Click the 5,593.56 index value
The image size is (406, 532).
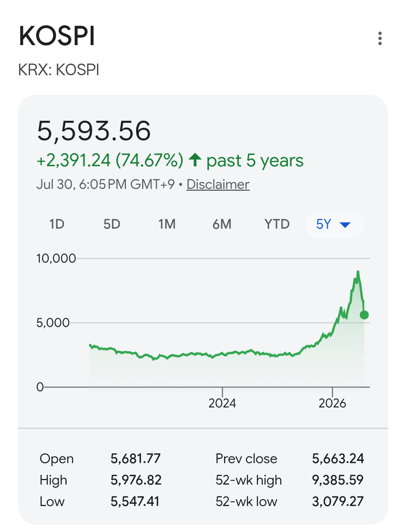coord(94,131)
